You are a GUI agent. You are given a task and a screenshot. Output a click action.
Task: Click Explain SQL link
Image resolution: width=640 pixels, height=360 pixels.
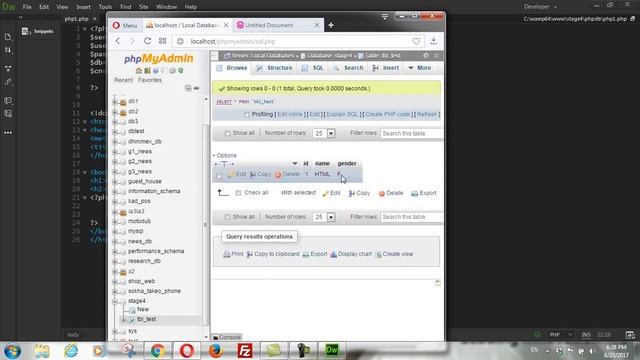(x=342, y=114)
